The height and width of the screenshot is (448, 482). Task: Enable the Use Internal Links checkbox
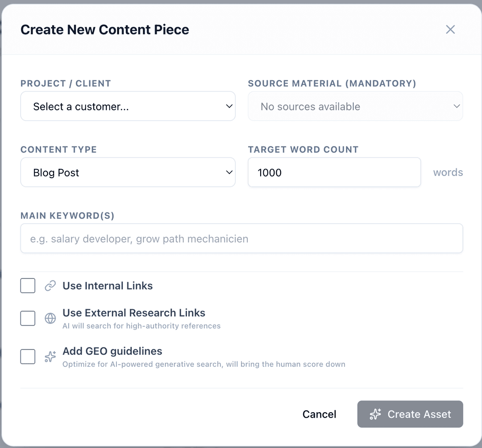point(28,286)
